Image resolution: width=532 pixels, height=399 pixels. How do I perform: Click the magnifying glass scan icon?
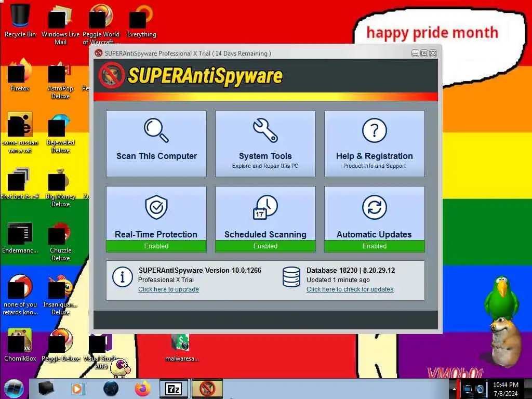pyautogui.click(x=156, y=130)
